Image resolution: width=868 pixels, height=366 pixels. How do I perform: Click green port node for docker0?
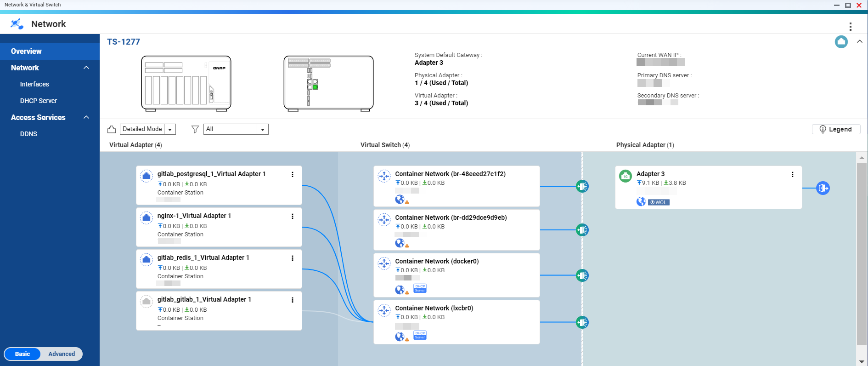pyautogui.click(x=582, y=275)
